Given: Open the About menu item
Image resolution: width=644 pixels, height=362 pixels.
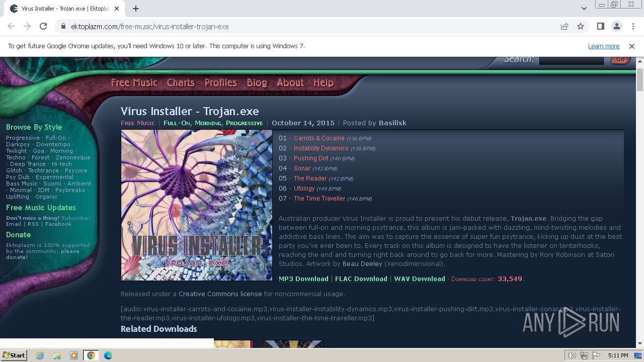Looking at the screenshot, I should 290,82.
